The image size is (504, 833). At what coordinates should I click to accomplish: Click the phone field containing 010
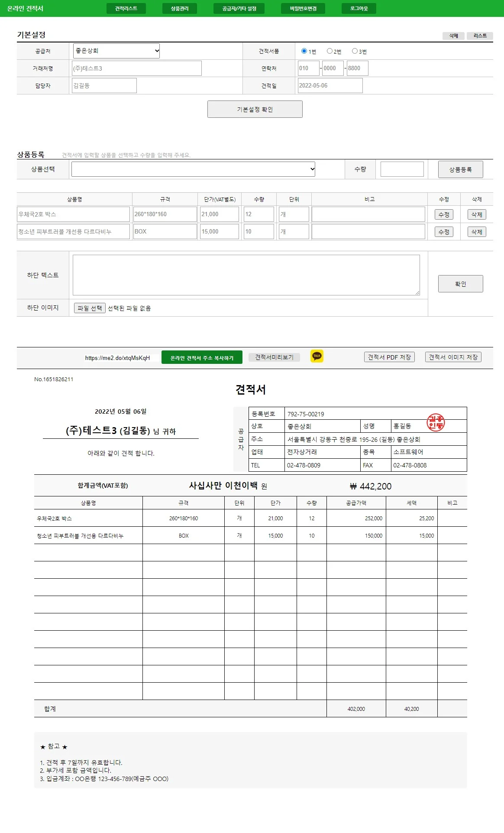click(x=308, y=68)
